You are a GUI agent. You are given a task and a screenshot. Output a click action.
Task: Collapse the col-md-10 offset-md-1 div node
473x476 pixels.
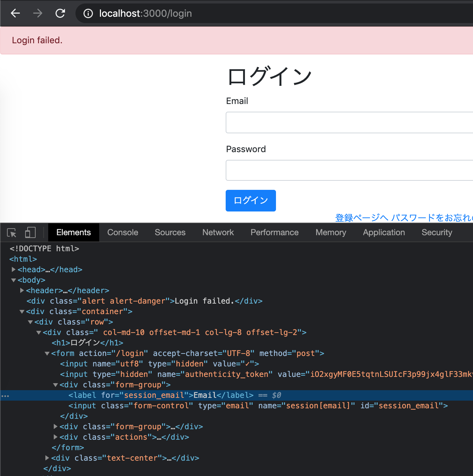(39, 332)
